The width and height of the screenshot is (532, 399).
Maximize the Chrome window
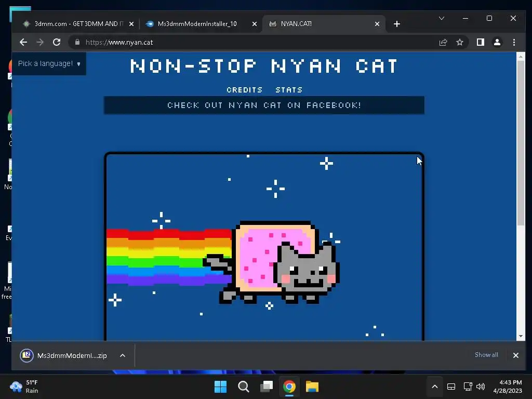[x=489, y=18]
